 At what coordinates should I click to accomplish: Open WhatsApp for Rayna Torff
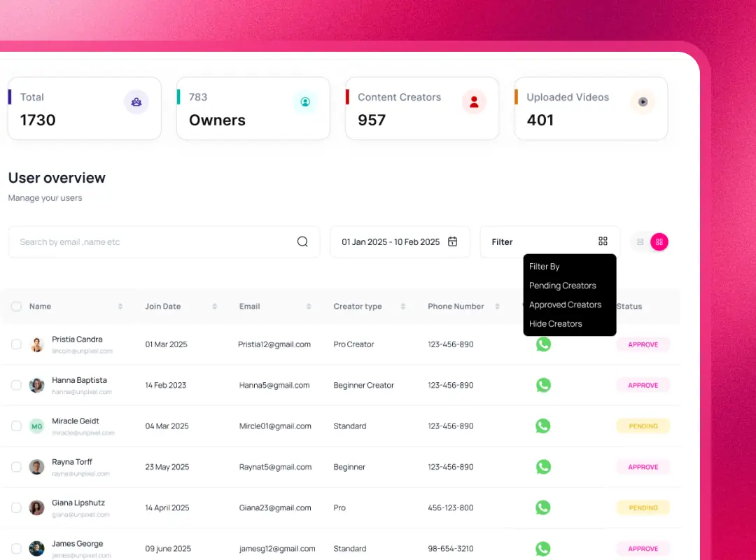[543, 467]
